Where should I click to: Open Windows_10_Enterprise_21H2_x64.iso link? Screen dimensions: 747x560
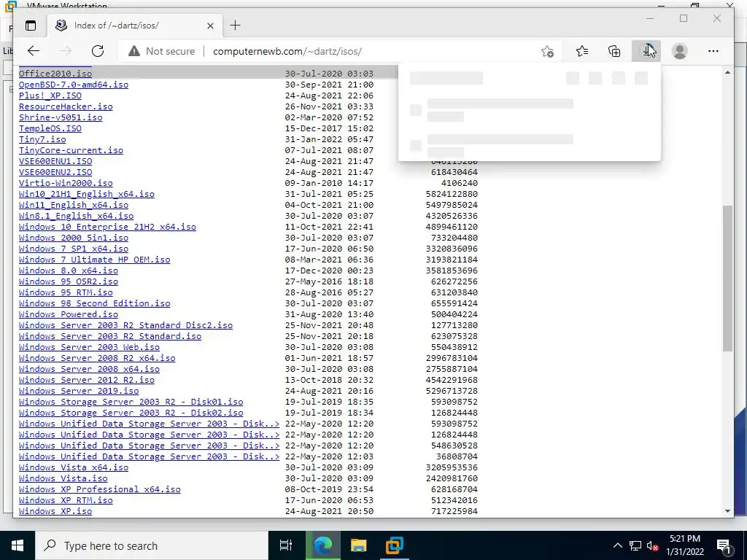tap(107, 227)
